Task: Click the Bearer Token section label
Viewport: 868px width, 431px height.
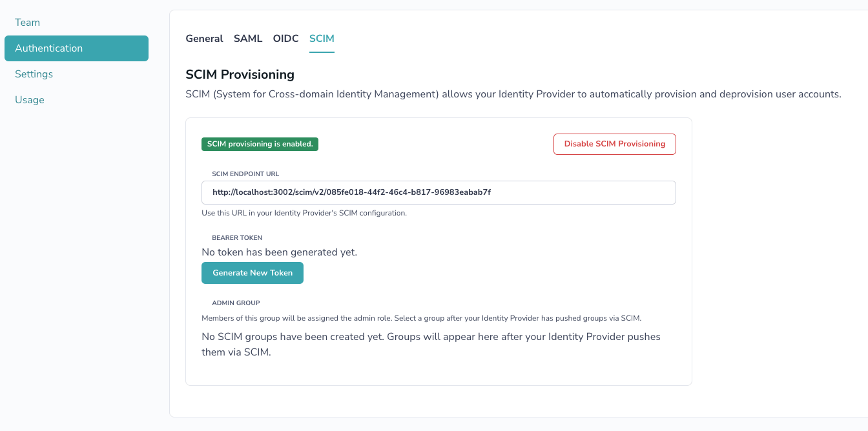Action: (x=237, y=237)
